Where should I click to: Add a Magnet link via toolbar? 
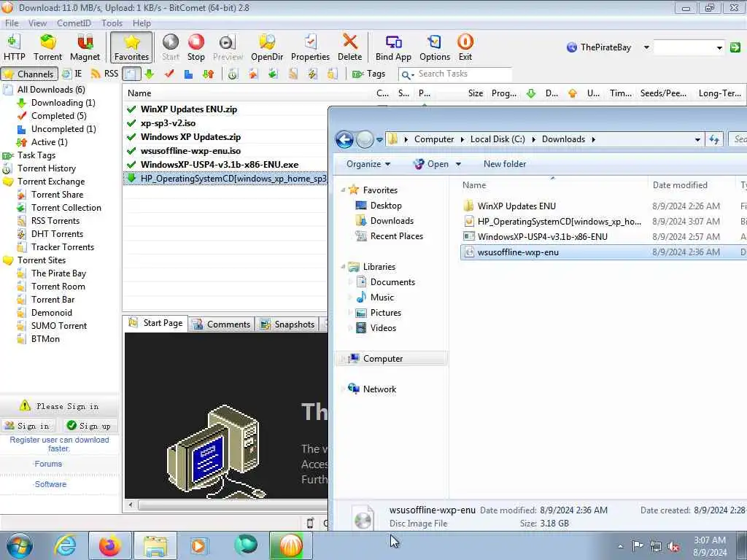click(85, 47)
